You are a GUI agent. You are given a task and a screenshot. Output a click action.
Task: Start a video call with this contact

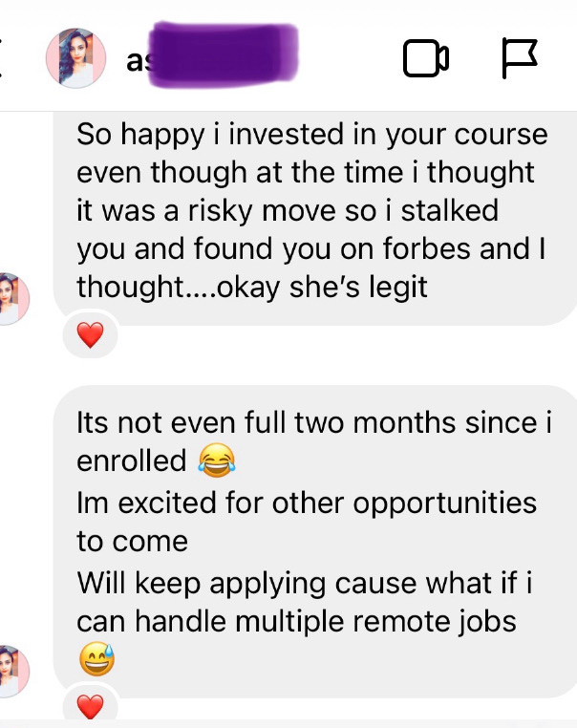[426, 58]
